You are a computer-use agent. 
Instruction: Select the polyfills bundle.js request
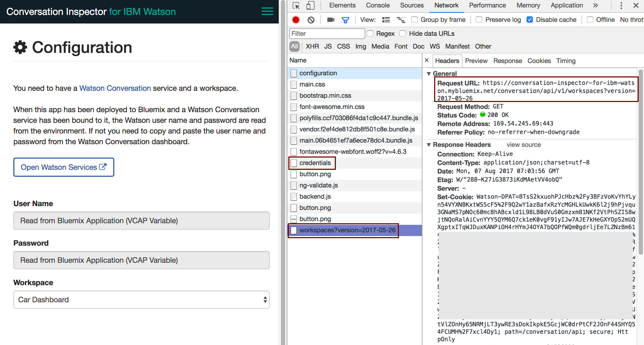coord(355,118)
